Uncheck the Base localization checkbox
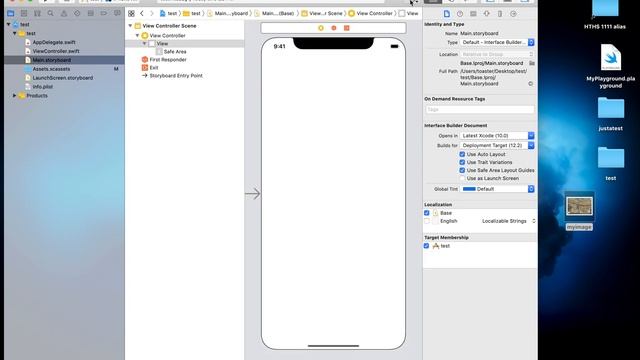 427,213
